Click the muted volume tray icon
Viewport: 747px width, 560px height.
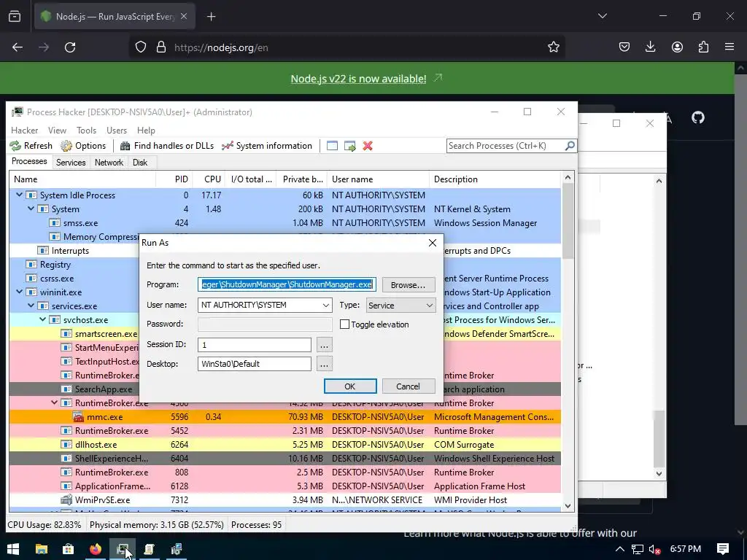coord(655,550)
